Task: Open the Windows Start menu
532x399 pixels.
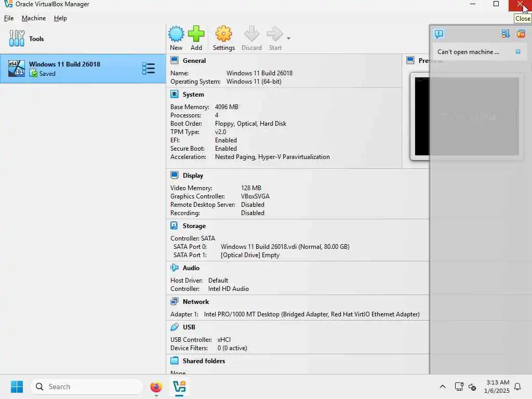Action: click(x=17, y=387)
